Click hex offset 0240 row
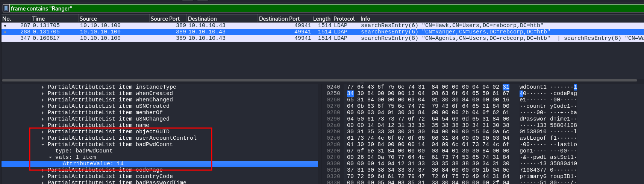The image size is (644, 184). 333,87
